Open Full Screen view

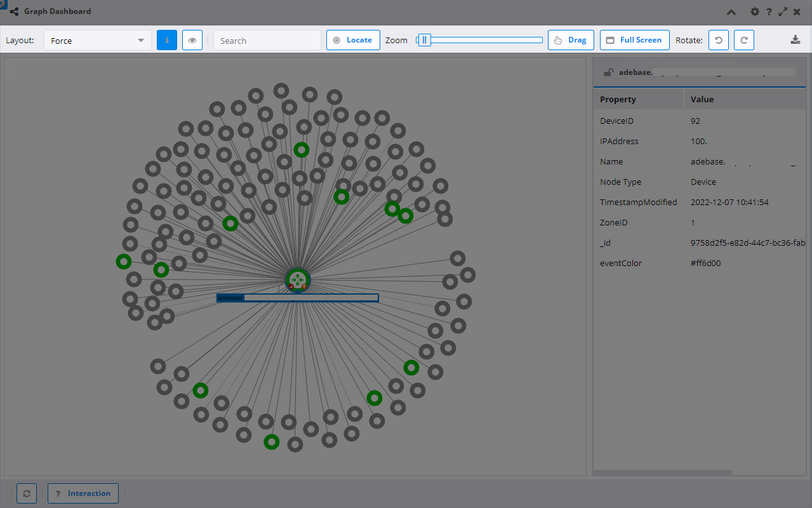634,40
